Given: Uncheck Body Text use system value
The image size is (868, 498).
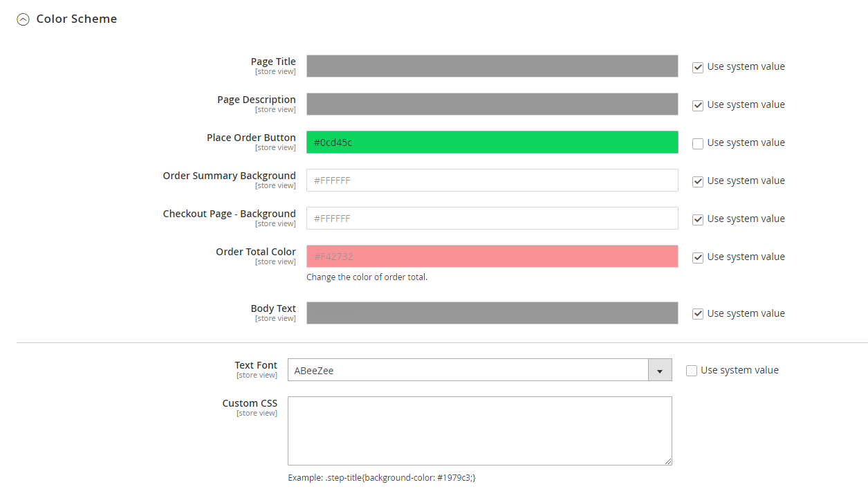Looking at the screenshot, I should [698, 314].
